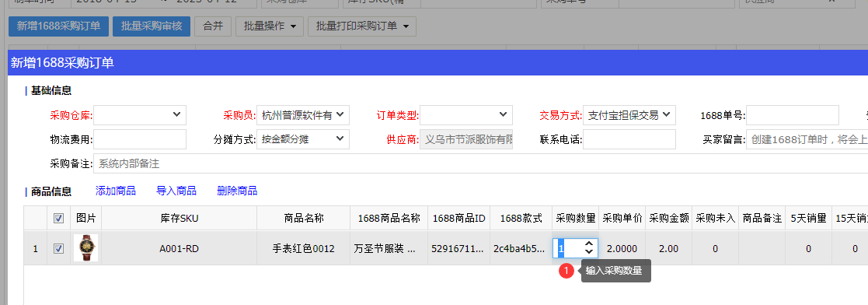Click the 2c4ba4b5... style cell
Viewport: 868px width, 305px height.
pyautogui.click(x=521, y=249)
